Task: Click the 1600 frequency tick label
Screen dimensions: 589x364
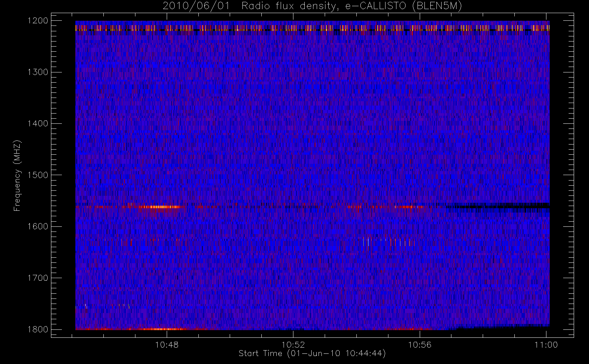Action: [x=38, y=226]
